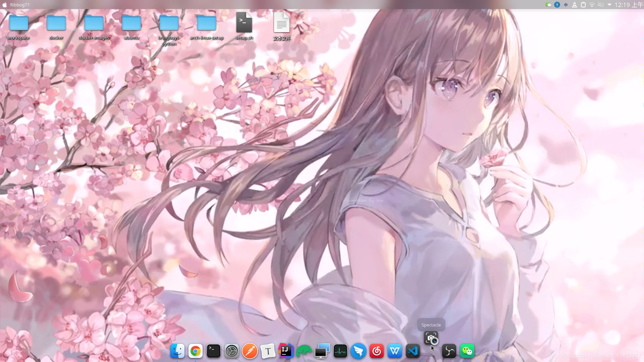Open the 12:19 上午 clock

pos(629,5)
